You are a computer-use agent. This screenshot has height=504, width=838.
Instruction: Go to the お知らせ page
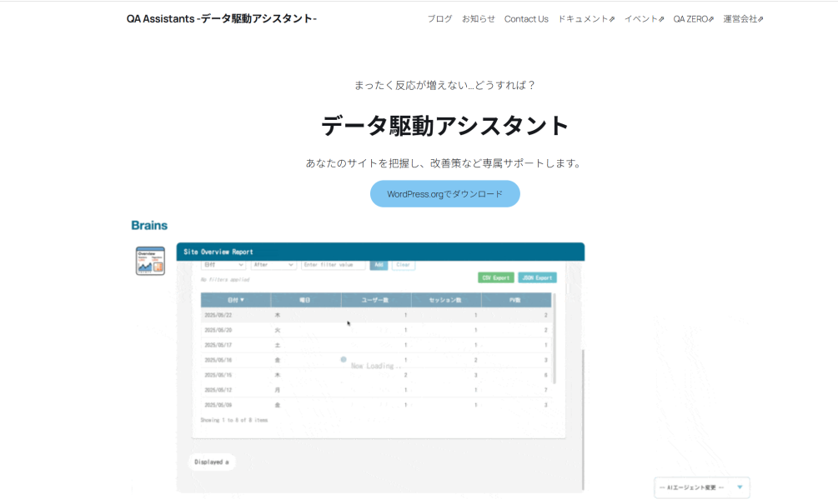point(478,19)
